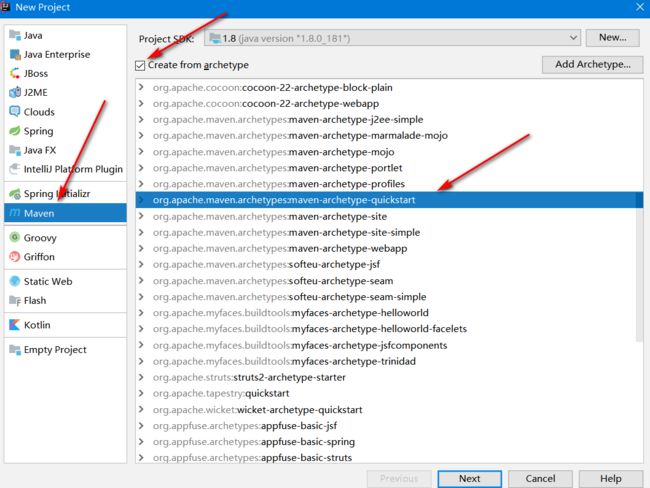The height and width of the screenshot is (488, 650).
Task: Click the Static Web globe icon
Action: tap(15, 281)
